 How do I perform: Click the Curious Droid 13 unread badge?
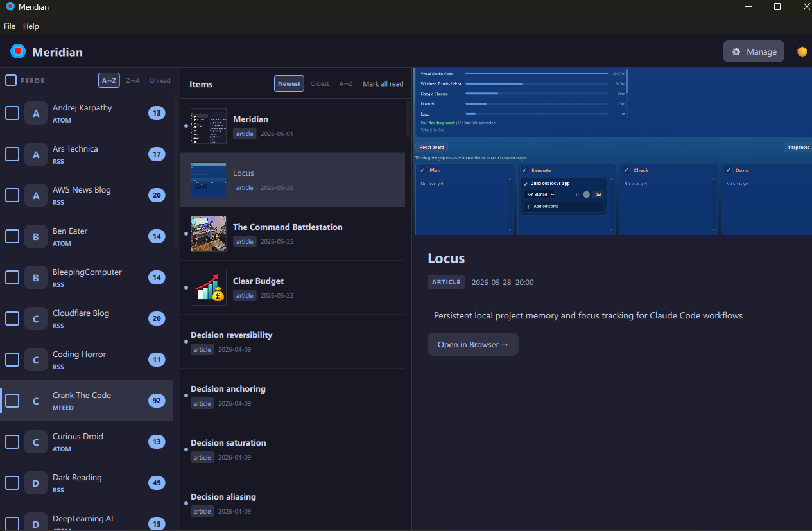(157, 442)
